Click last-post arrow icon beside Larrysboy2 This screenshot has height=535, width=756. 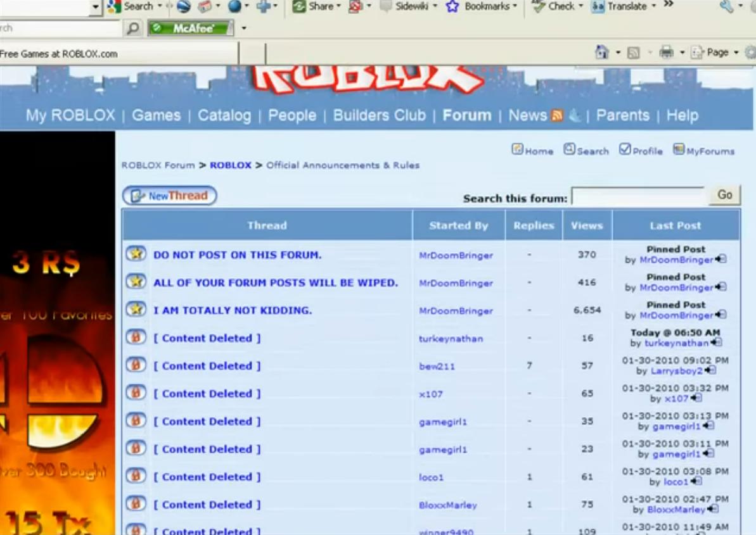click(710, 370)
